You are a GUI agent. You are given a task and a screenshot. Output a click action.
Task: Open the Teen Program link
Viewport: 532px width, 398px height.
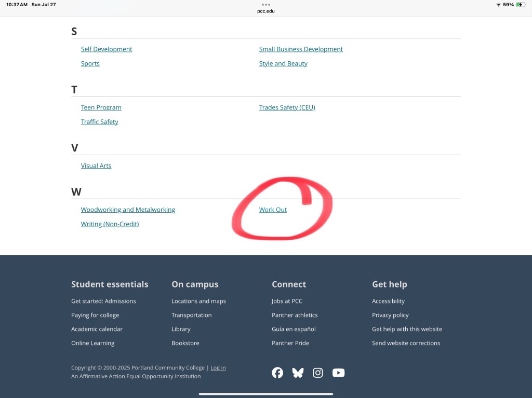coord(101,107)
